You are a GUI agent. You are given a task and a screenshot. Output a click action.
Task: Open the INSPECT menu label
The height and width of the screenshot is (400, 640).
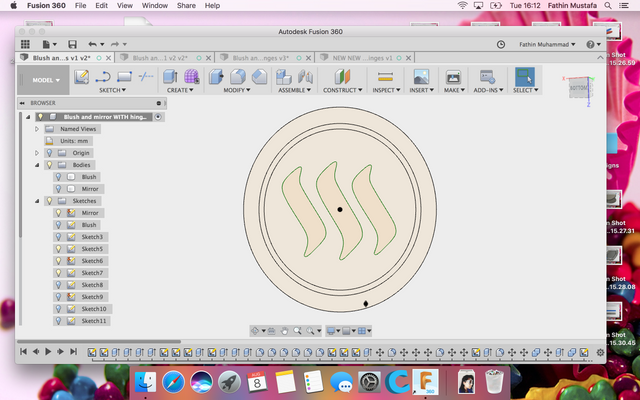tap(386, 90)
